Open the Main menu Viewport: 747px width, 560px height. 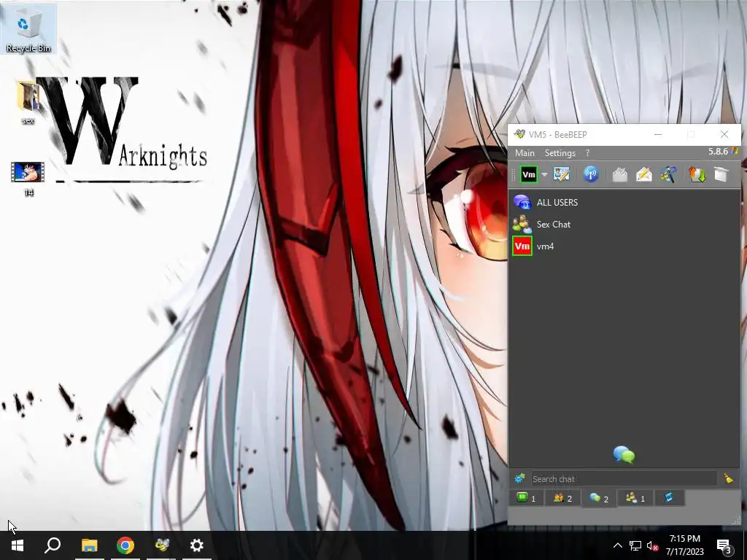(x=525, y=153)
